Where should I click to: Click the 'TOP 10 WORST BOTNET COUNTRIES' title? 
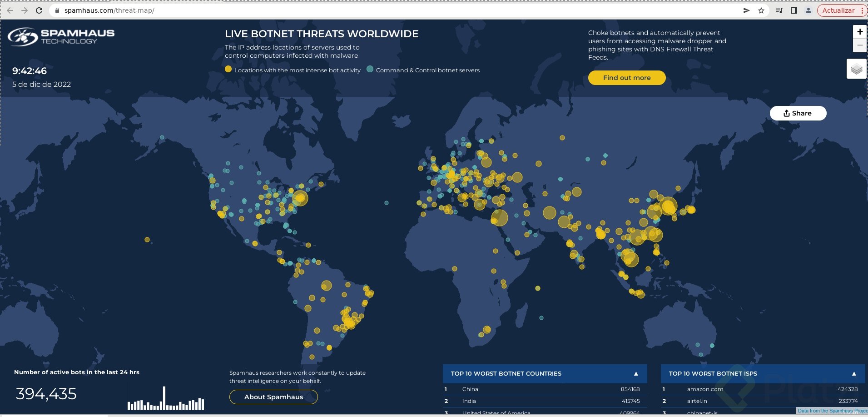click(506, 374)
